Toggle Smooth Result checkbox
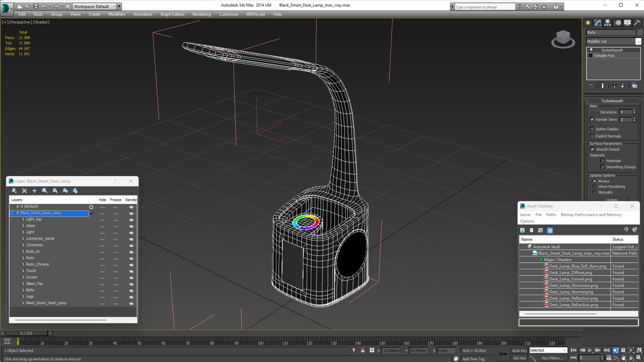Image resolution: width=644 pixels, height=362 pixels. 592,149
